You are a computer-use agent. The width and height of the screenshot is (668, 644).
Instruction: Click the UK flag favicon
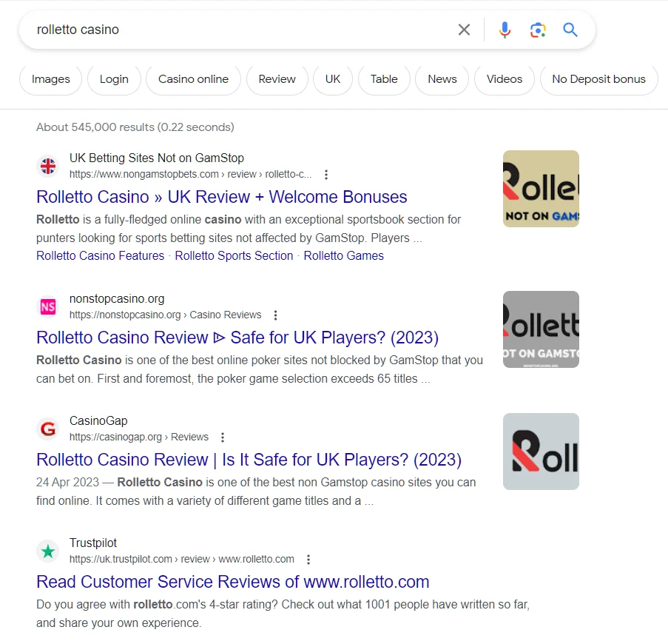tap(48, 167)
